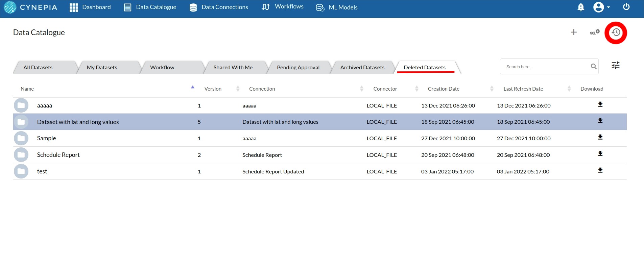
Task: Add a new dataset with plus icon
Action: [x=574, y=32]
